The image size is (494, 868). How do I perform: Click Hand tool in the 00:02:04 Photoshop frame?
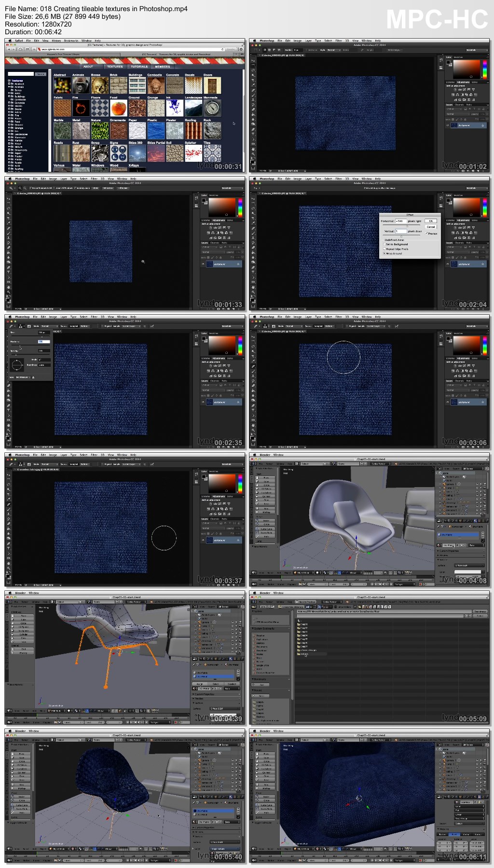(x=253, y=287)
